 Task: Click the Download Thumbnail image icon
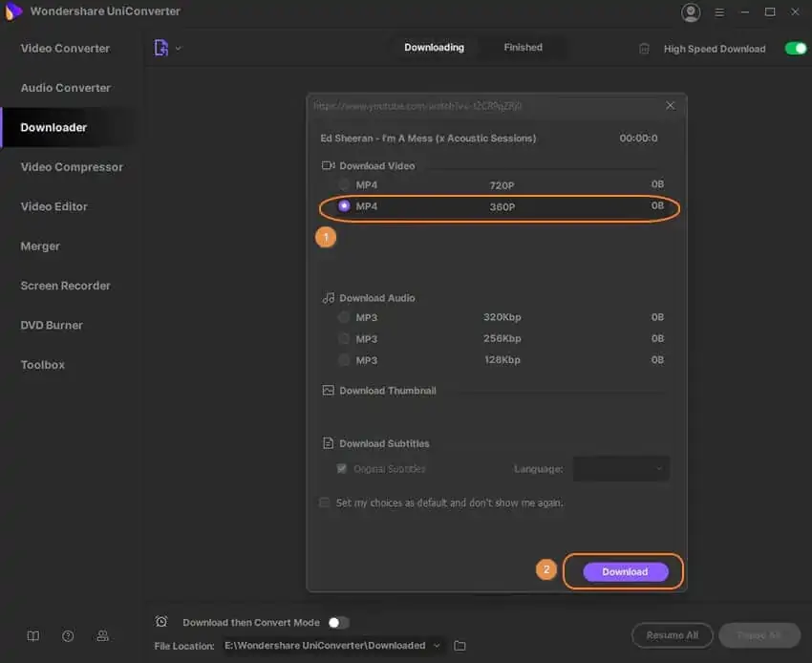pos(329,390)
